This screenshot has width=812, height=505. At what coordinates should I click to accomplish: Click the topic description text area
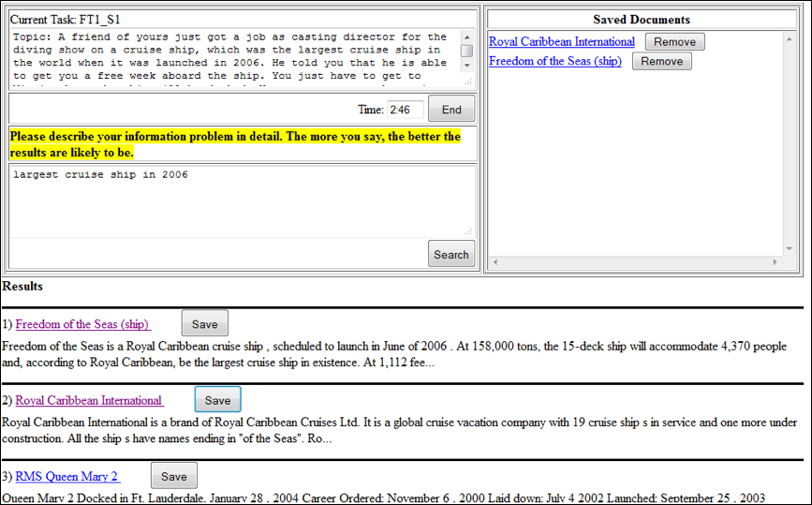tap(236, 57)
